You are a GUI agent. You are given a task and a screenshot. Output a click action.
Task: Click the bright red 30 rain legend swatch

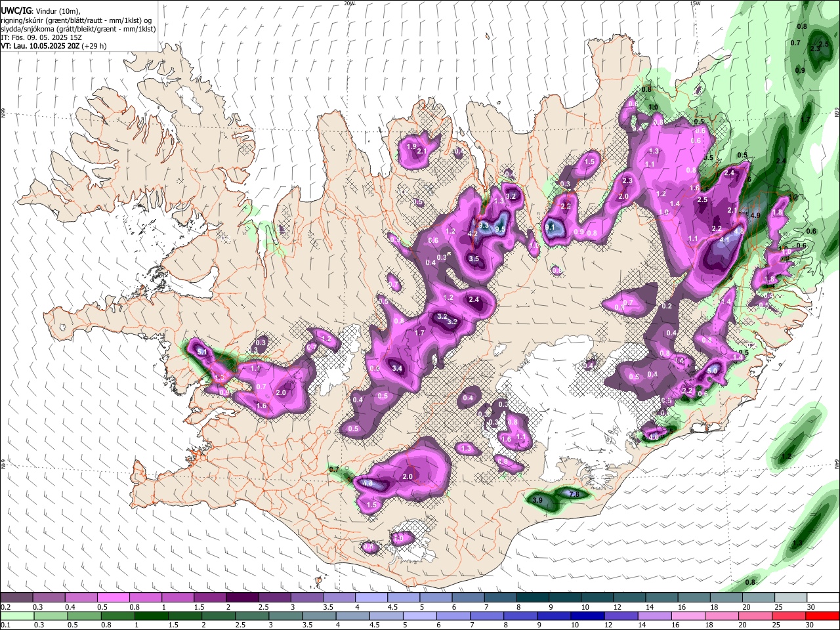(x=822, y=616)
